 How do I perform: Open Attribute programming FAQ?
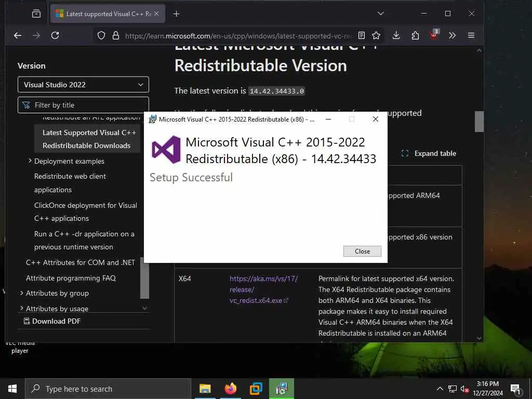pos(71,278)
